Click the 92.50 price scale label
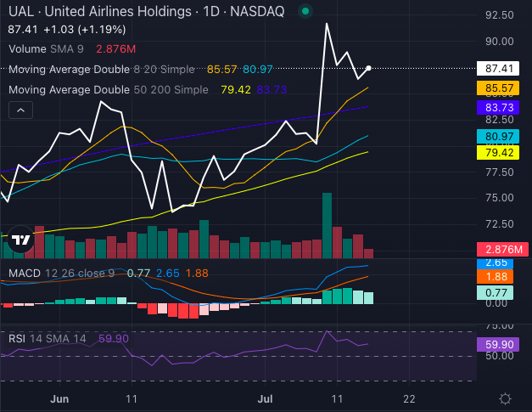The image size is (532, 412). click(500, 15)
